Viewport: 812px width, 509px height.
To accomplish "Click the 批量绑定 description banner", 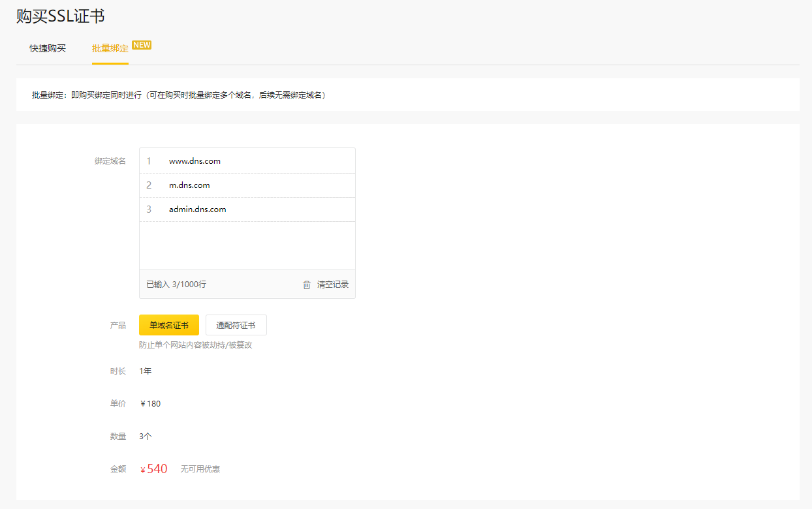I will 179,95.
